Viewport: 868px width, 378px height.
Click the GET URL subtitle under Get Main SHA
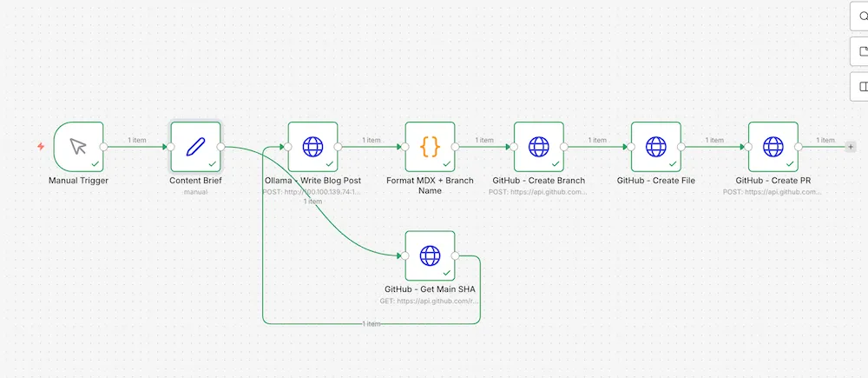[x=431, y=301]
